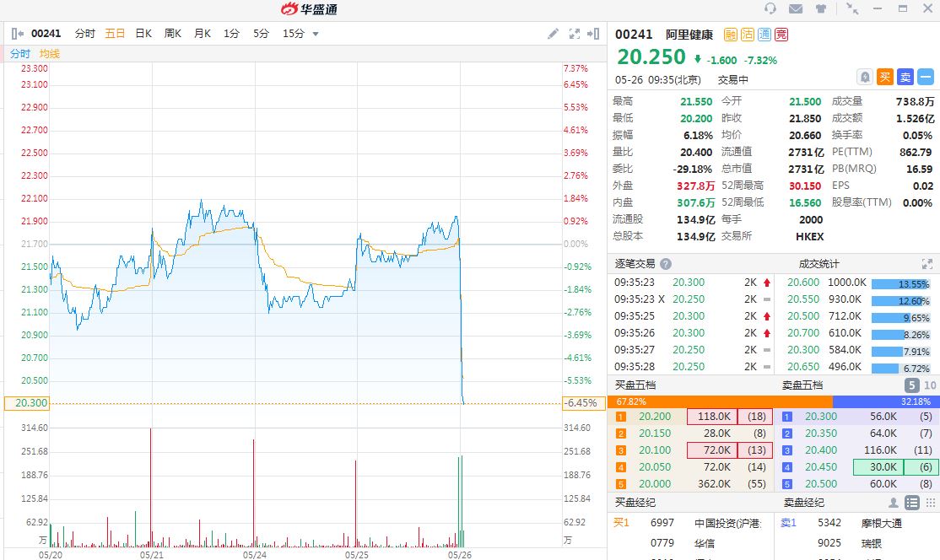Viewport: 940px width, 560px height.
Task: Toggle broker queue list view
Action: click(x=911, y=503)
